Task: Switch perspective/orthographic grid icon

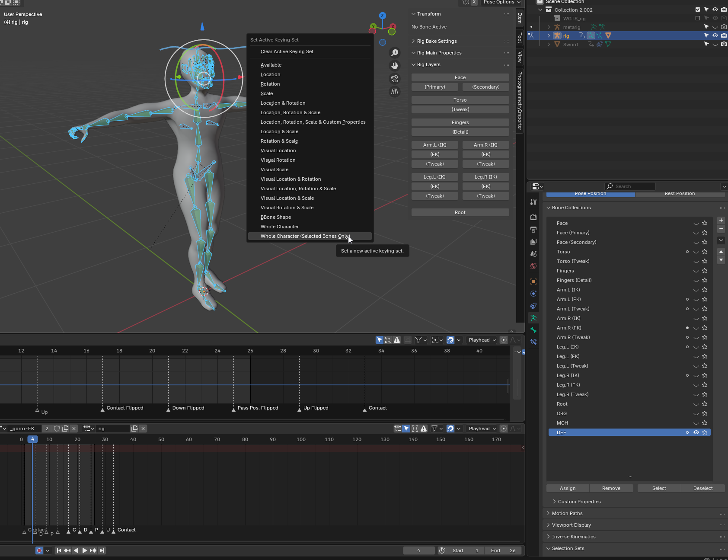Action: click(395, 92)
